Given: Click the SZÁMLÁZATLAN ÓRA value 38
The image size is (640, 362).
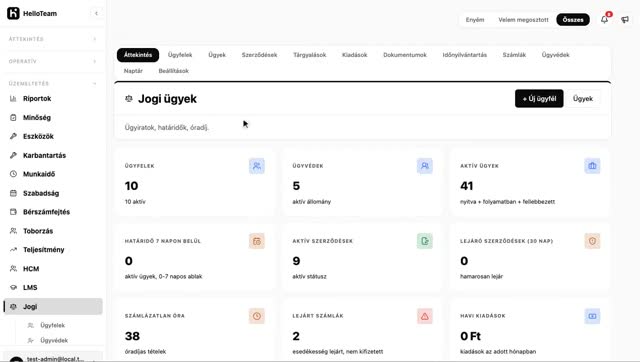Looking at the screenshot, I should point(132,336).
